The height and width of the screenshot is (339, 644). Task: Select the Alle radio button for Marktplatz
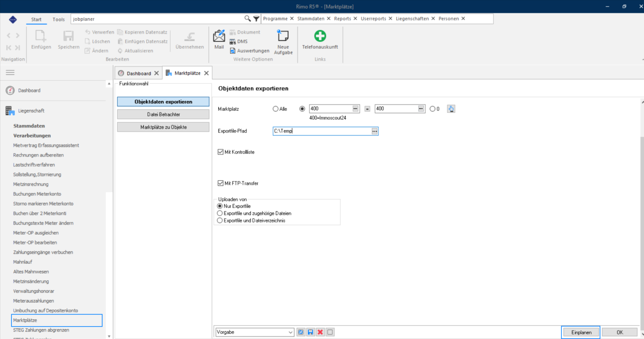point(275,109)
